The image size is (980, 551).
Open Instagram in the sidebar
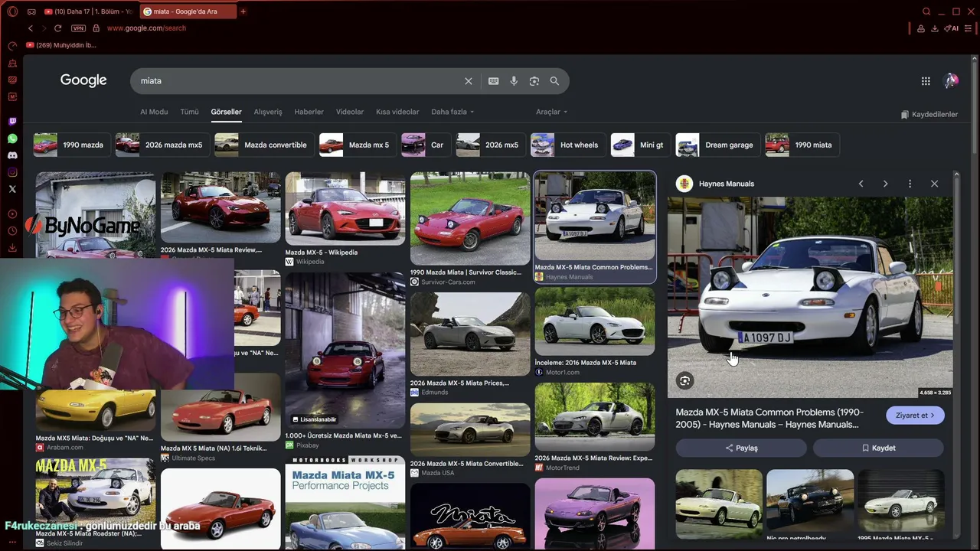[x=12, y=172]
